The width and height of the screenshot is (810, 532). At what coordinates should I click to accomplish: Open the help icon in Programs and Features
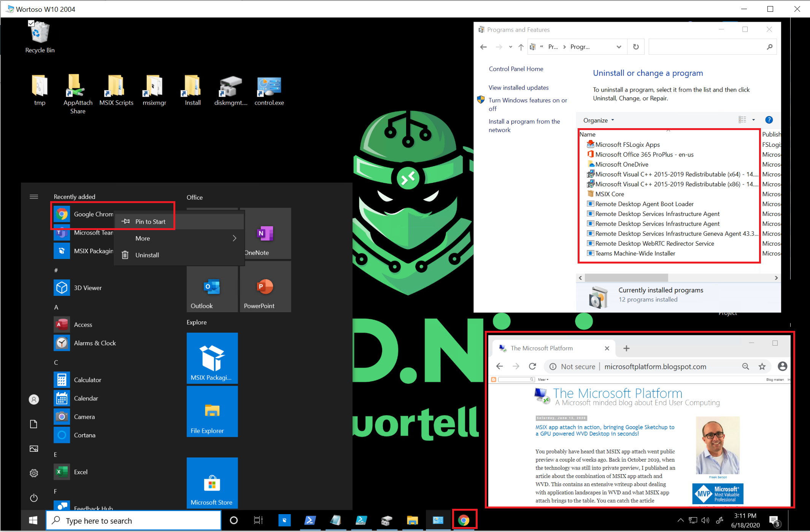click(769, 120)
